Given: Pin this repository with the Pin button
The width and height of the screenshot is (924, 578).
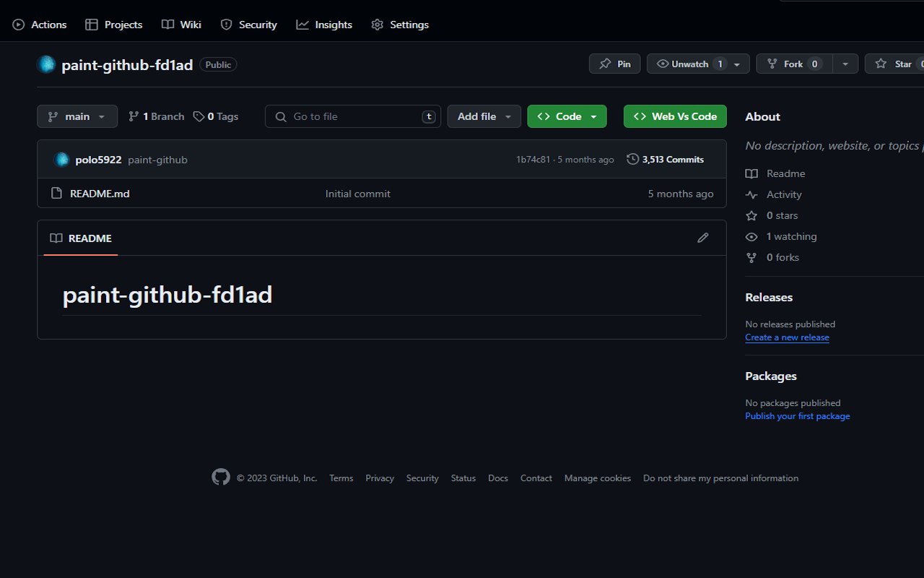Looking at the screenshot, I should click(615, 64).
